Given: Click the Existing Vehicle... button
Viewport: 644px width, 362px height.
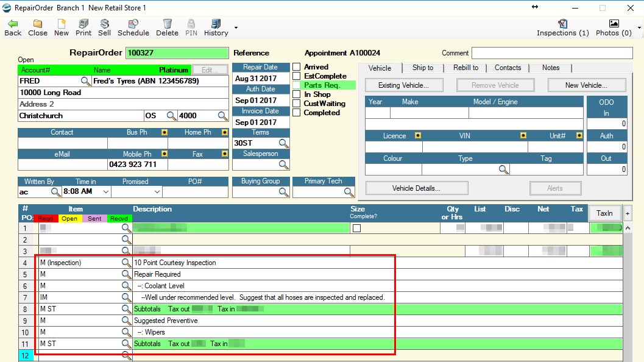Looking at the screenshot, I should [404, 85].
